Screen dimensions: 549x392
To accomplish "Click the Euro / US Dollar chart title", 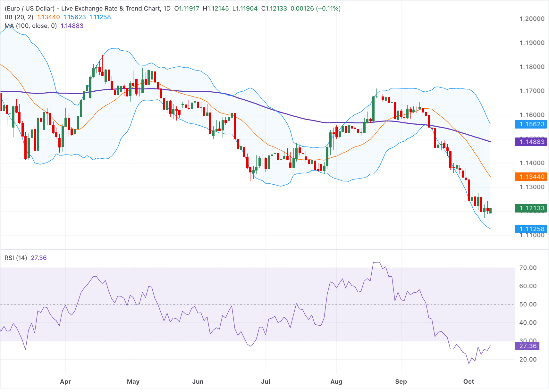I will pyautogui.click(x=88, y=8).
